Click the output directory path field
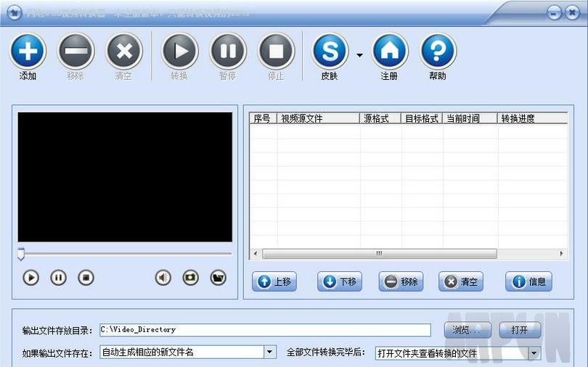The height and width of the screenshot is (367, 588). coord(265,330)
